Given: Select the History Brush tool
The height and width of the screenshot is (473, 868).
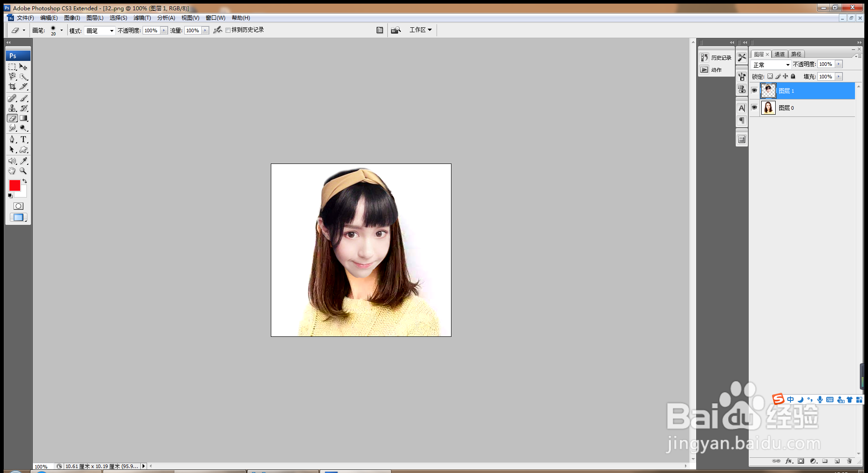Looking at the screenshot, I should point(24,108).
